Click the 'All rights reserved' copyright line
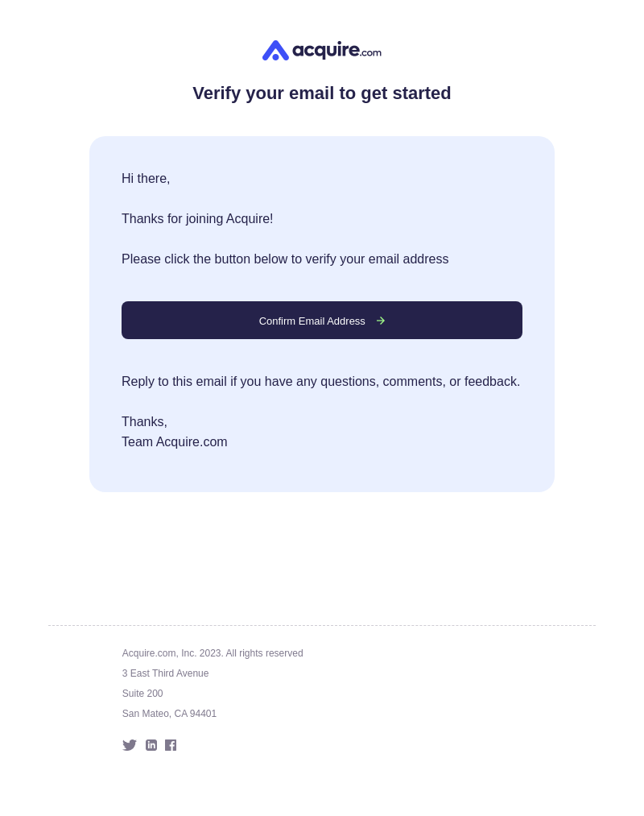This screenshot has height=816, width=644. coord(213,653)
